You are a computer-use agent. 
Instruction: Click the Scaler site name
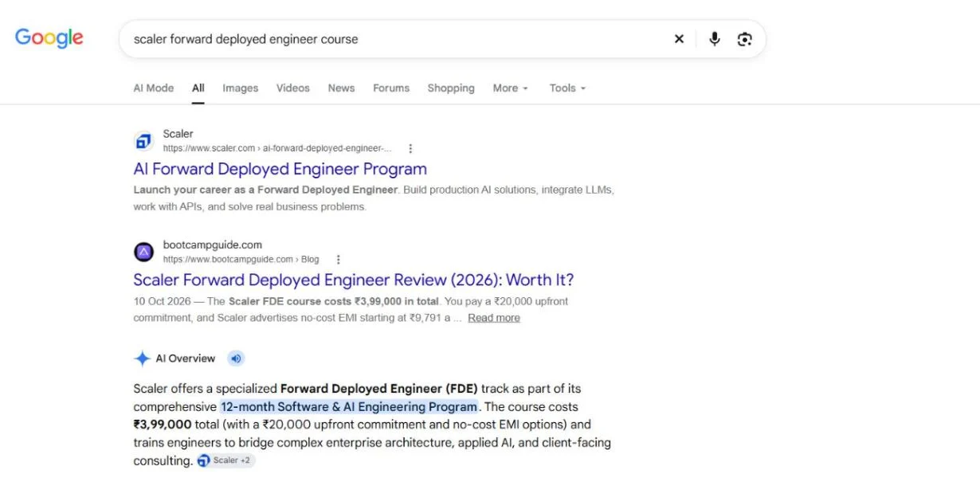click(x=178, y=134)
